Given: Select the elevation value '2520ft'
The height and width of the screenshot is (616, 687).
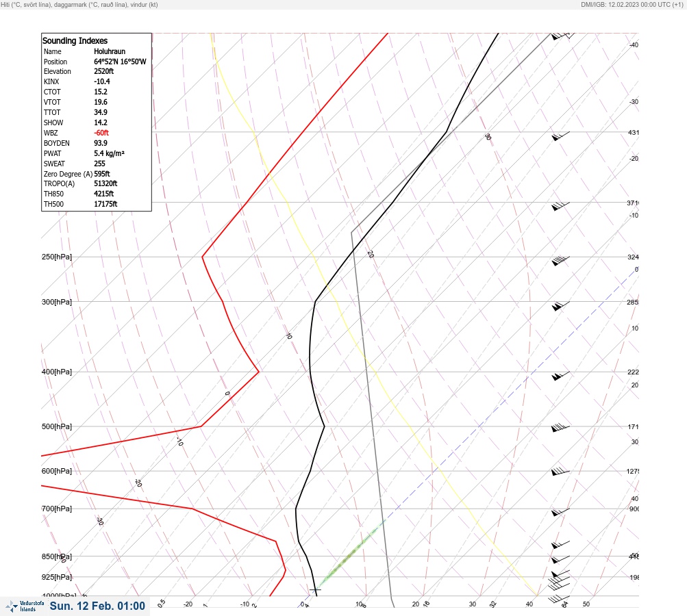Looking at the screenshot, I should tap(104, 71).
